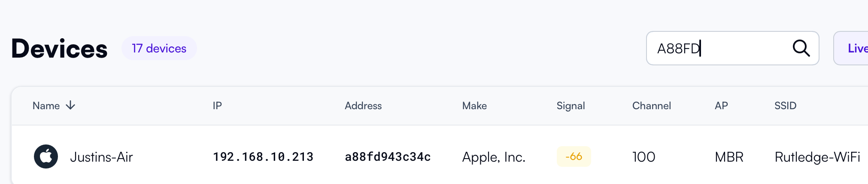
Task: Open the Live button
Action: (x=852, y=48)
